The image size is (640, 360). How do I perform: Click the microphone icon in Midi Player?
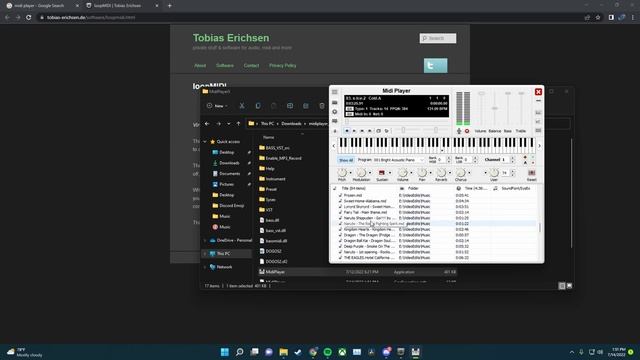[459, 131]
